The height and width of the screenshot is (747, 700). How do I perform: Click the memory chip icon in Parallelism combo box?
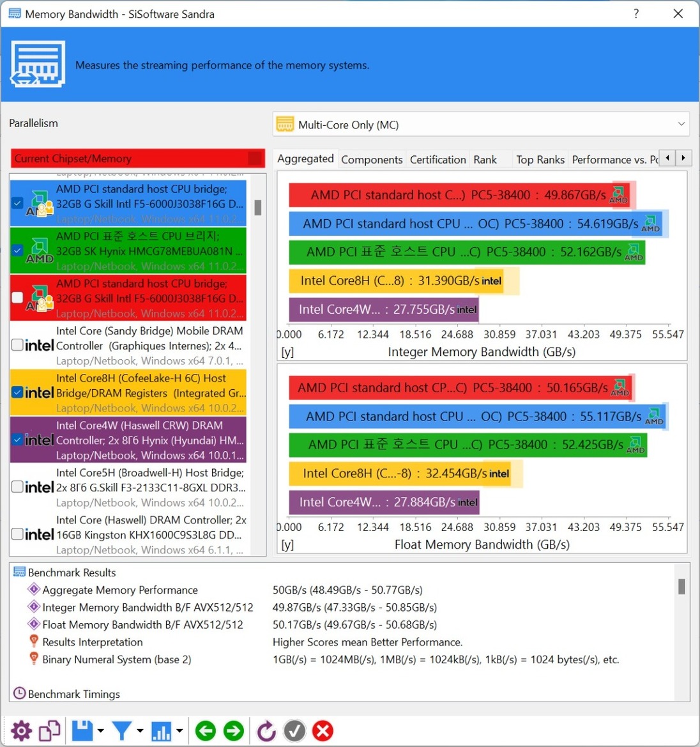click(285, 125)
